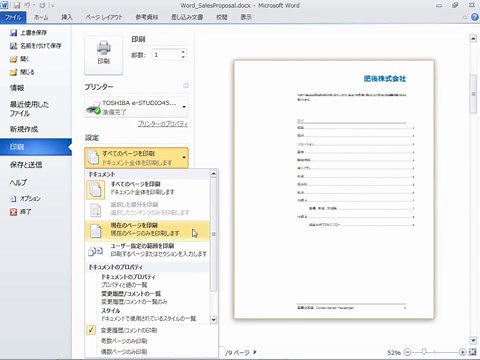
Task: Click the large printer 印刷 button
Action: pos(104,55)
